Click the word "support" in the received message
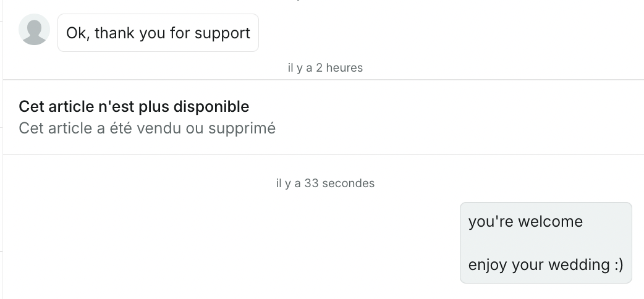The height and width of the screenshot is (299, 644). 222,33
